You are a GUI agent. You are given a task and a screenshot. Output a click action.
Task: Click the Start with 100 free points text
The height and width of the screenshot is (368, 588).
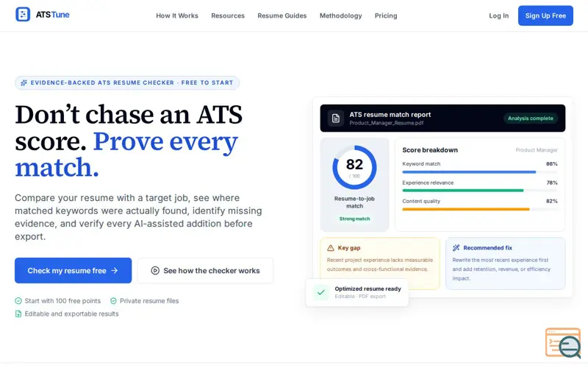coord(62,301)
